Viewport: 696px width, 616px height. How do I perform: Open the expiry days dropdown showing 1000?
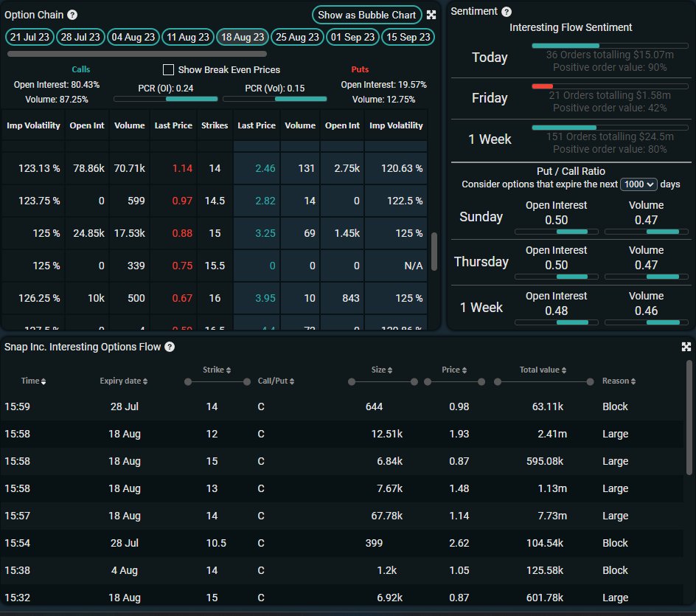coord(638,184)
